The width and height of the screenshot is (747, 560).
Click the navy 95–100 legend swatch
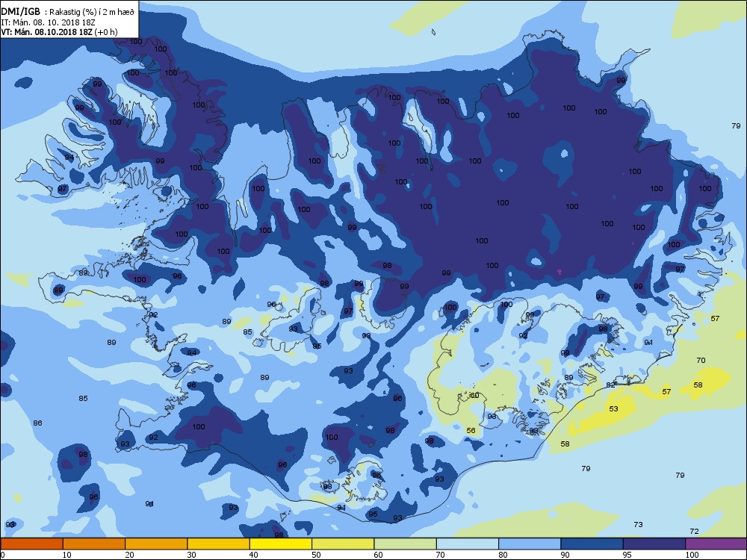(654, 544)
